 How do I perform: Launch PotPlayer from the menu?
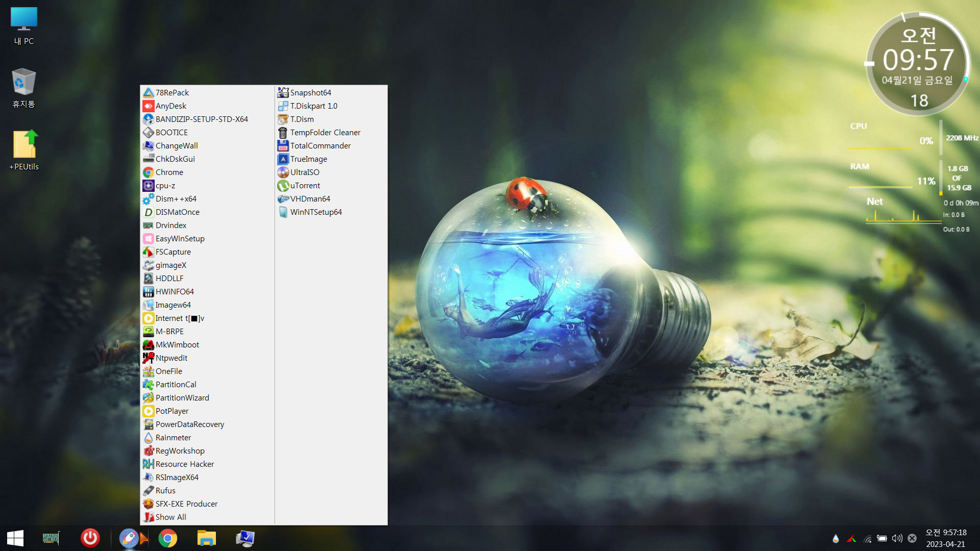208,411
